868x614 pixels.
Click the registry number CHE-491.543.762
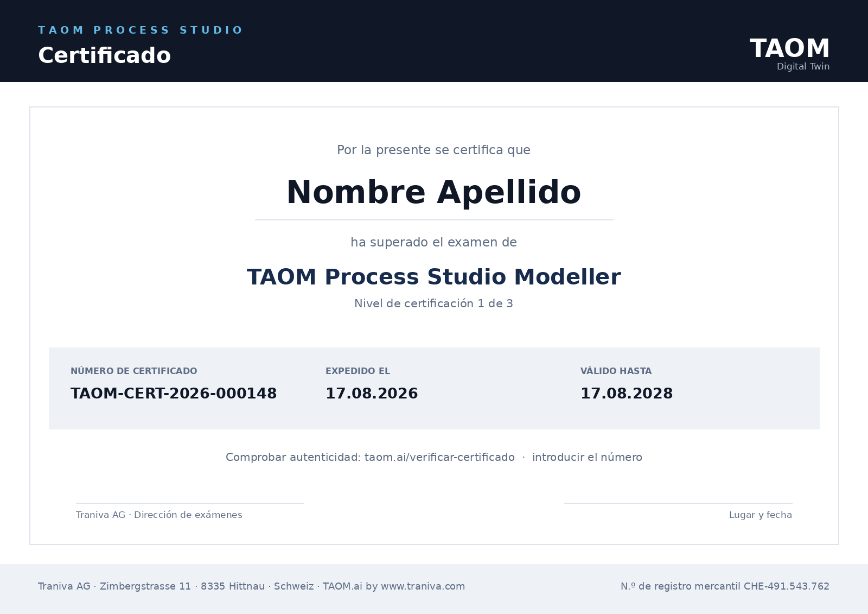(787, 586)
